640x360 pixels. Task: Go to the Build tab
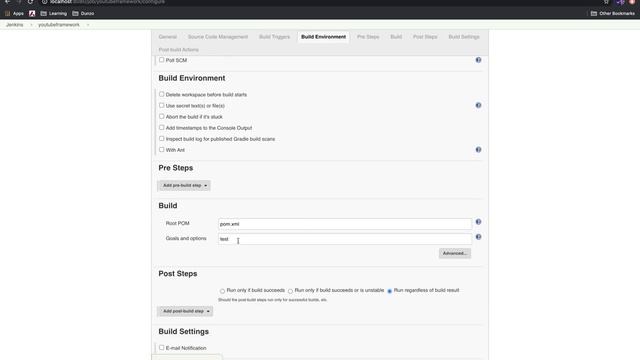[x=396, y=37]
